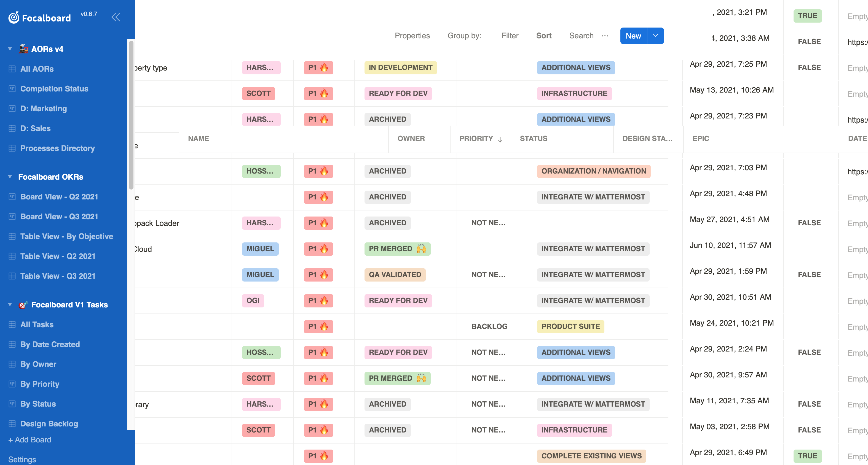The image size is (868, 465).
Task: Open the Group by dropdown
Action: coord(464,36)
